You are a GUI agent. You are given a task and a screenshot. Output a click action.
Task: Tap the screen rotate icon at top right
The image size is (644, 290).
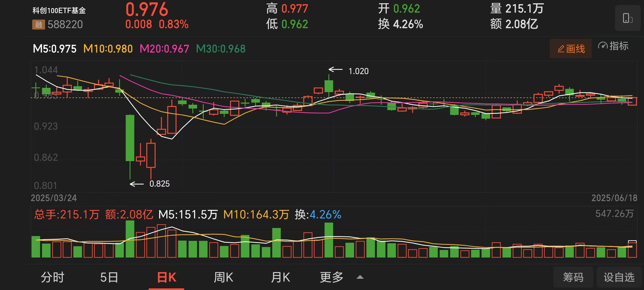point(628,18)
